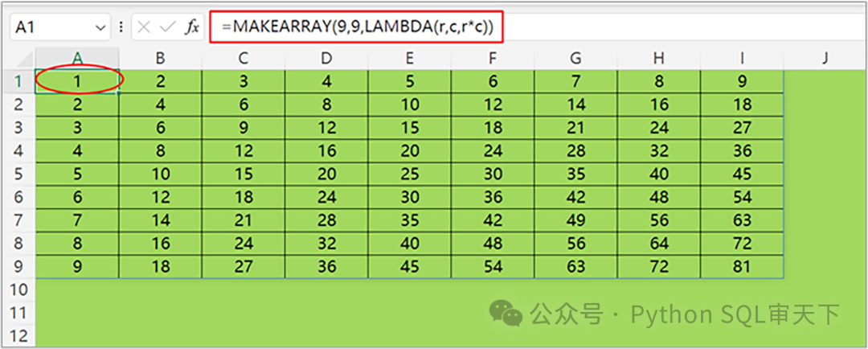Select row 5 header
868x349 pixels.
point(18,174)
